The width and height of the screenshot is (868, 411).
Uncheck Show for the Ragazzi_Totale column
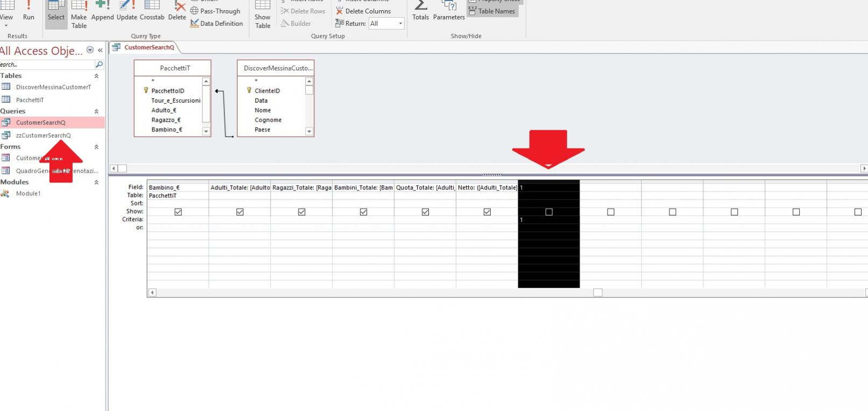point(302,212)
